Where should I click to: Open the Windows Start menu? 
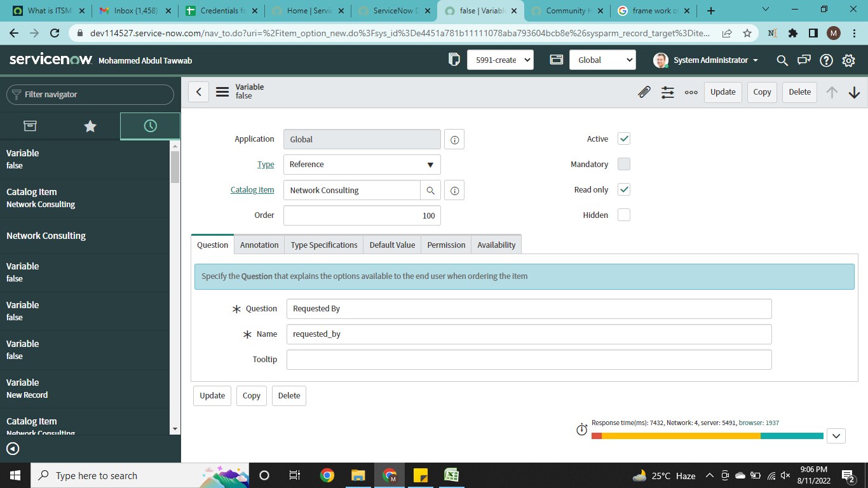click(15, 475)
